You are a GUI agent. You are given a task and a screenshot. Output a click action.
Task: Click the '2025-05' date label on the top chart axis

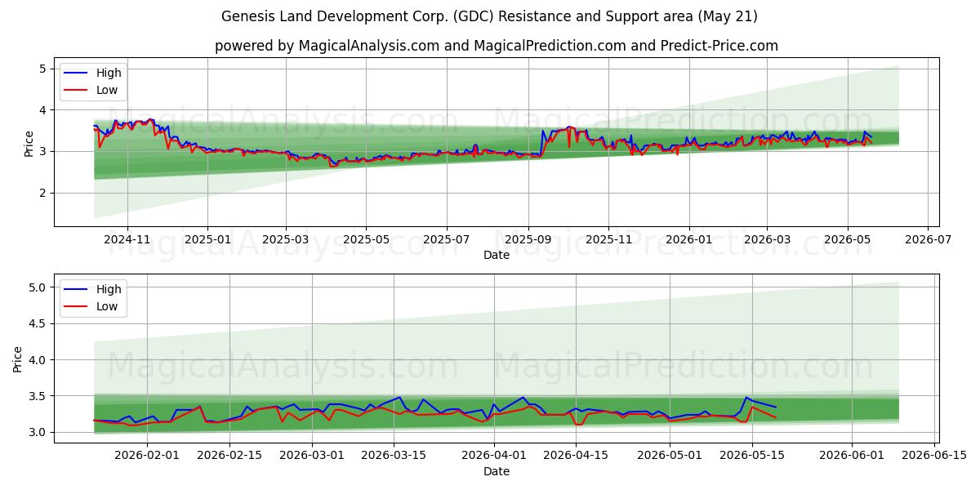(366, 240)
